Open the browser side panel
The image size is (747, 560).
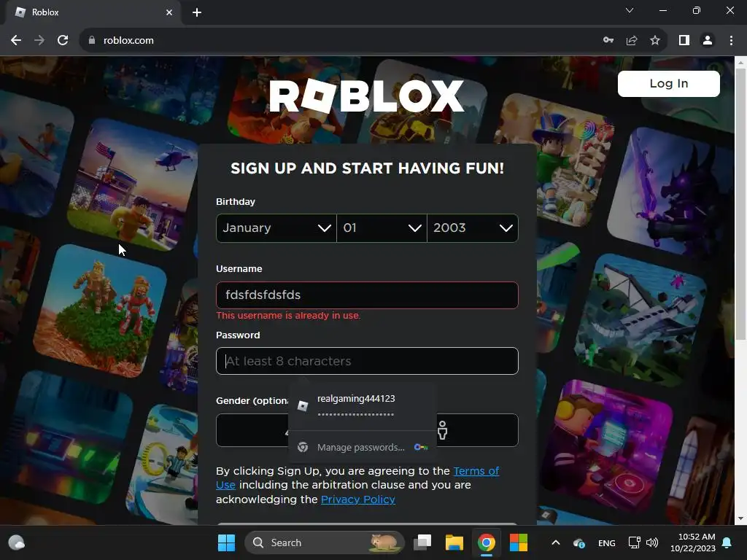(684, 41)
